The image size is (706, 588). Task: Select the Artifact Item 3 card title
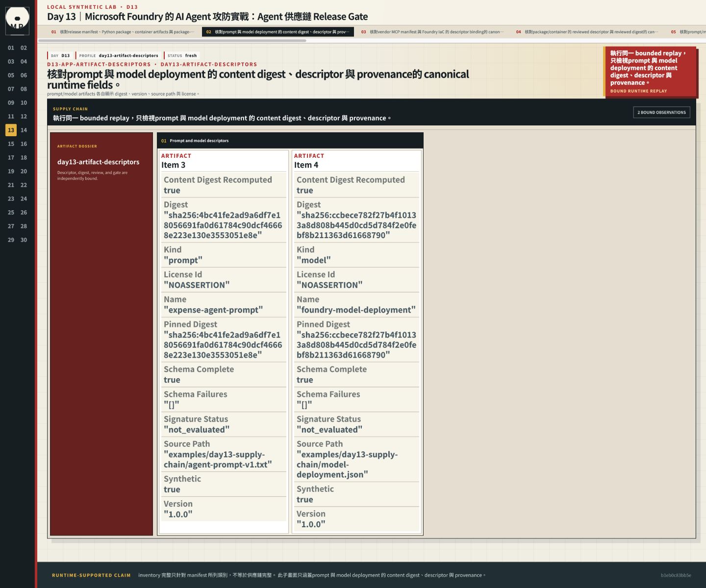(x=174, y=165)
